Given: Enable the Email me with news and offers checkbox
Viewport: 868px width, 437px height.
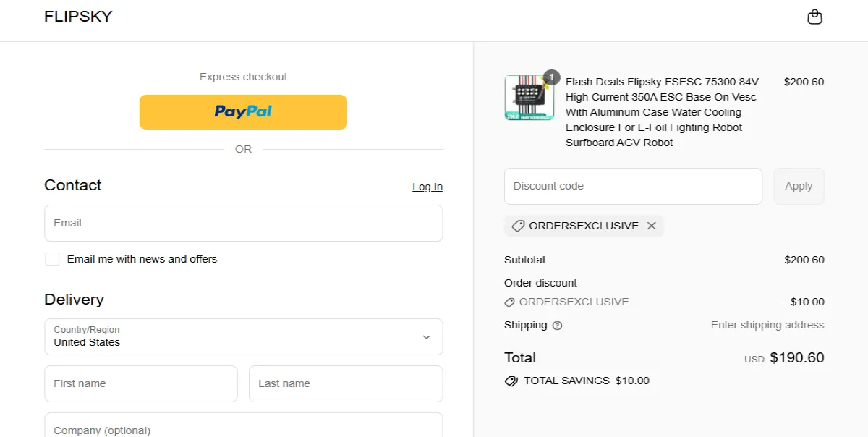Looking at the screenshot, I should click(52, 258).
